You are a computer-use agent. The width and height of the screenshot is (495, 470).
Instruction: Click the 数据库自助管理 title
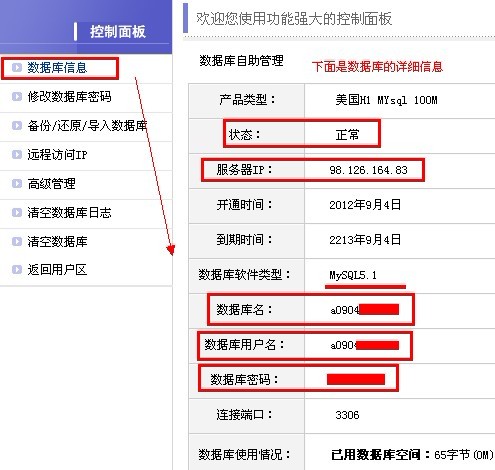click(241, 61)
